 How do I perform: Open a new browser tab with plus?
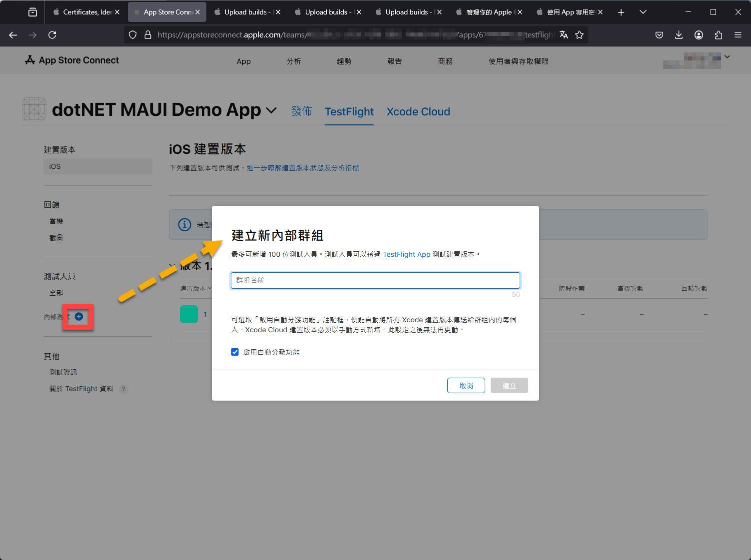[x=621, y=12]
